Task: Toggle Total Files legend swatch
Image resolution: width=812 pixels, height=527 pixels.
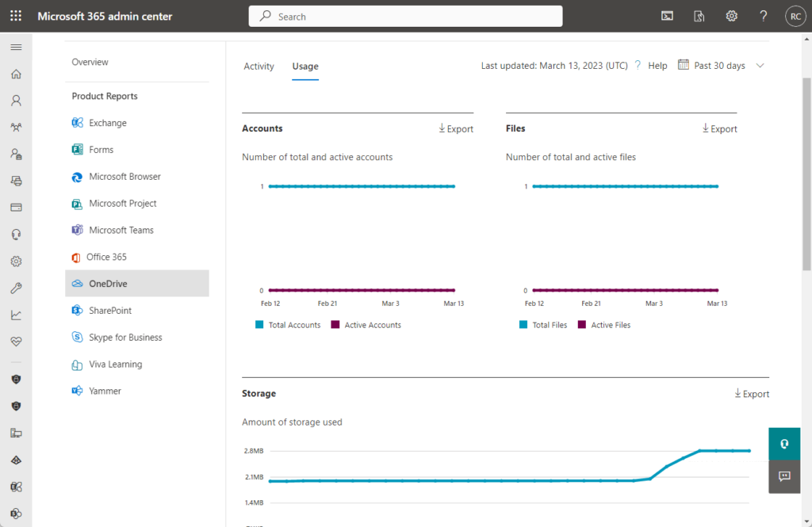Action: pos(523,325)
